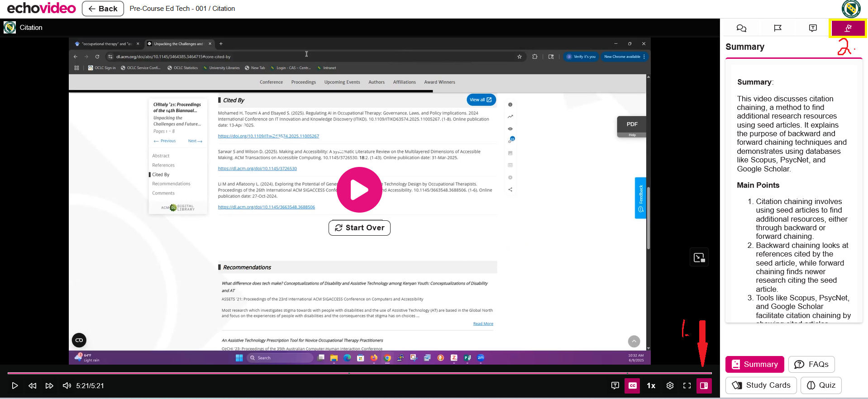Play the video with the large pink button

(x=359, y=190)
